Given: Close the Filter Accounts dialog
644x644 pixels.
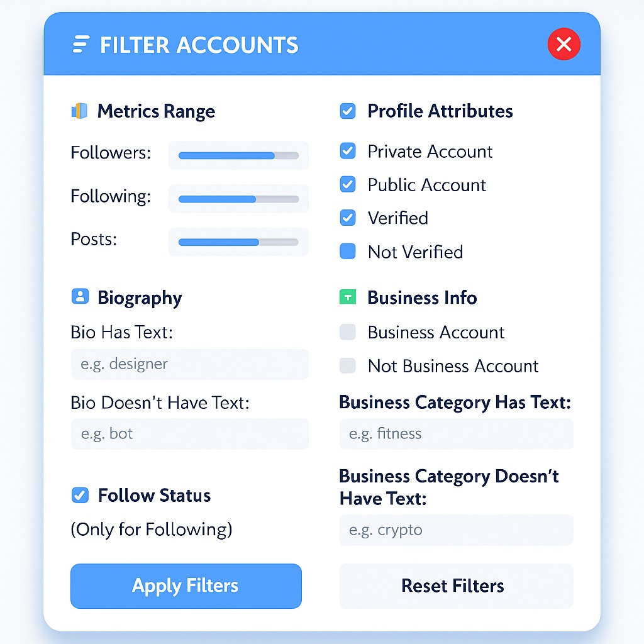Looking at the screenshot, I should tap(563, 44).
